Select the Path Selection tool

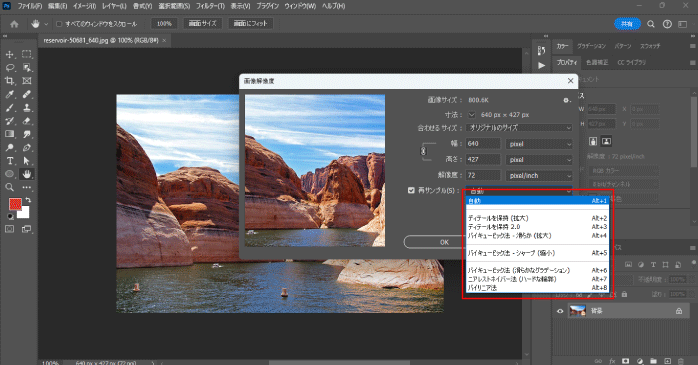tap(27, 161)
